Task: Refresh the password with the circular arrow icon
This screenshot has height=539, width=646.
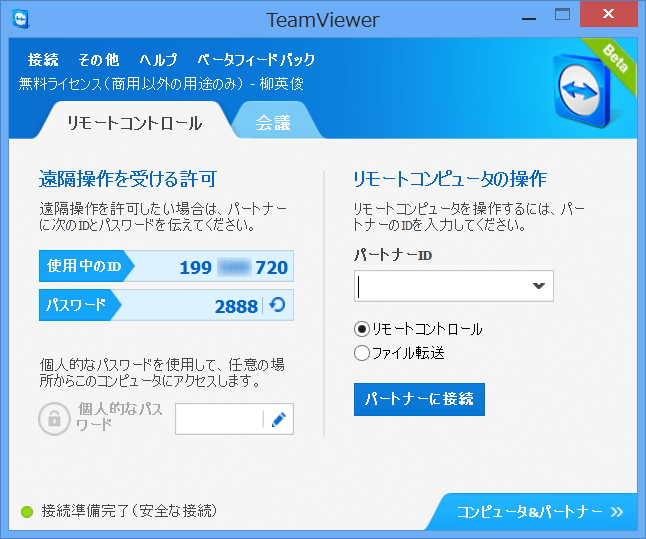Action: pyautogui.click(x=277, y=305)
